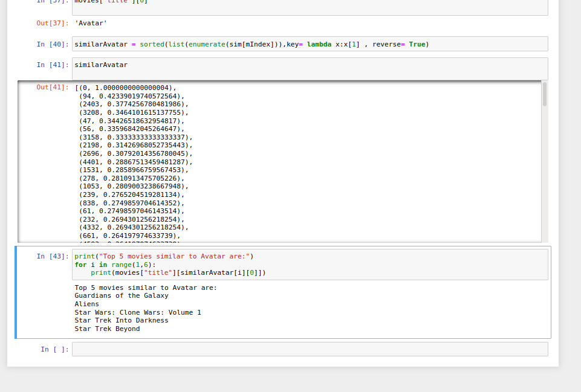Image resolution: width=581 pixels, height=392 pixels.
Task: Click the 'reverse= True' argument in cell 40
Action: (x=398, y=44)
